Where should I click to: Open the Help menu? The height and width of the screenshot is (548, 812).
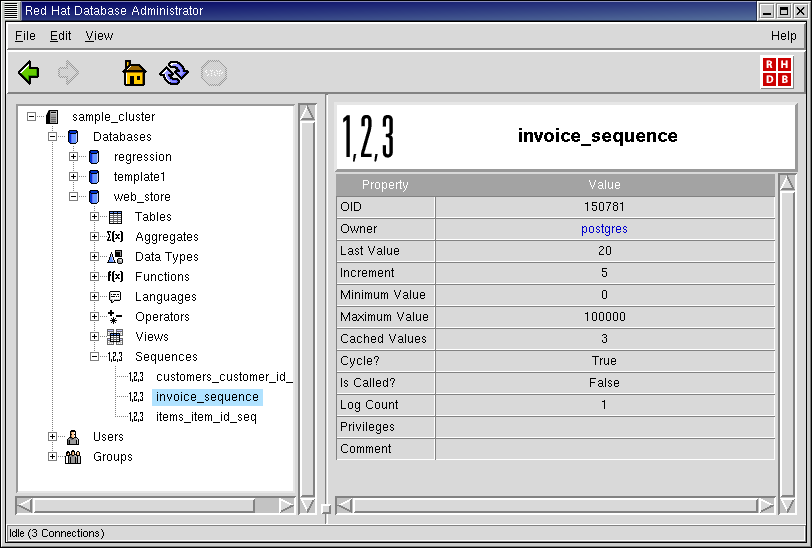coord(784,36)
